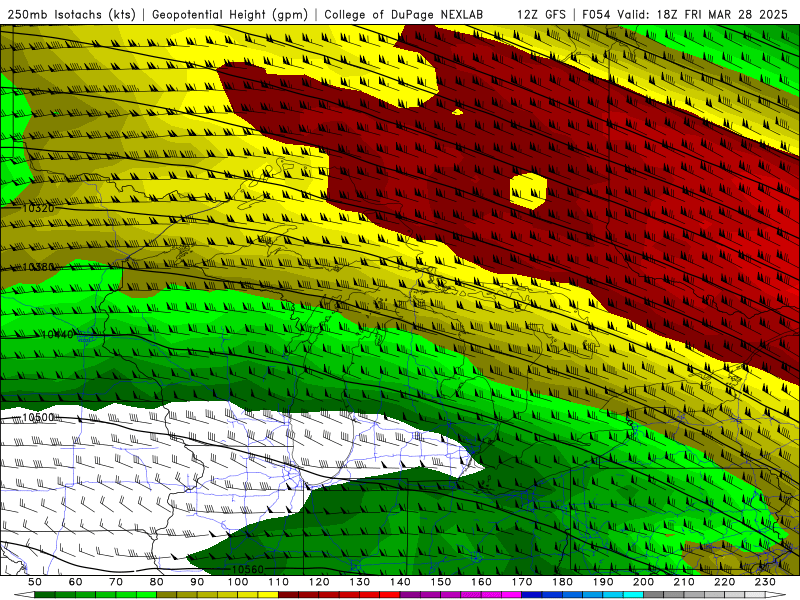Click the "College of DuPage NEXLAB" label
The width and height of the screenshot is (800, 600).
click(404, 14)
